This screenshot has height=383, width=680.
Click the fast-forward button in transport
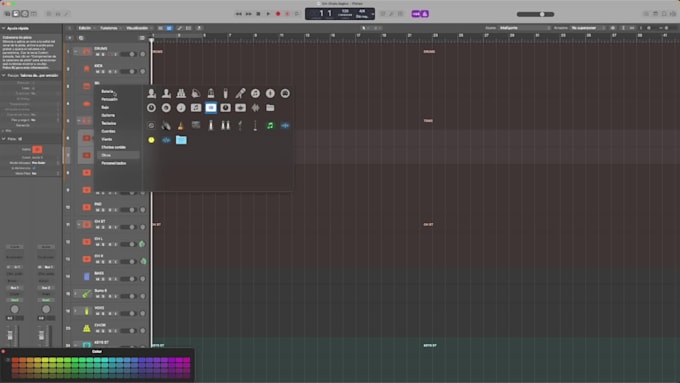pyautogui.click(x=248, y=14)
